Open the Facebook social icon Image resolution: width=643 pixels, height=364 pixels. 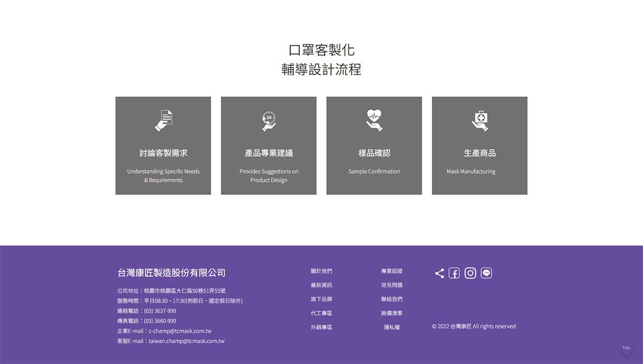coord(454,273)
